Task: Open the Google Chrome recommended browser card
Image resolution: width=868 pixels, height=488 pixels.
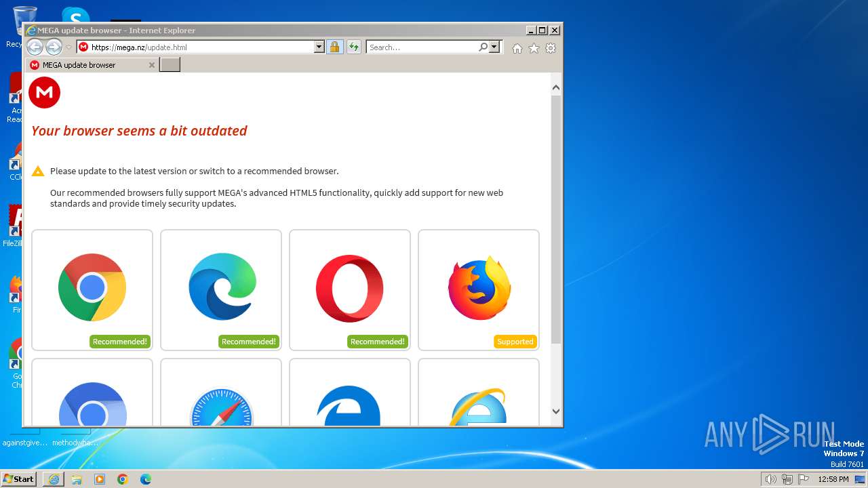Action: pyautogui.click(x=92, y=290)
